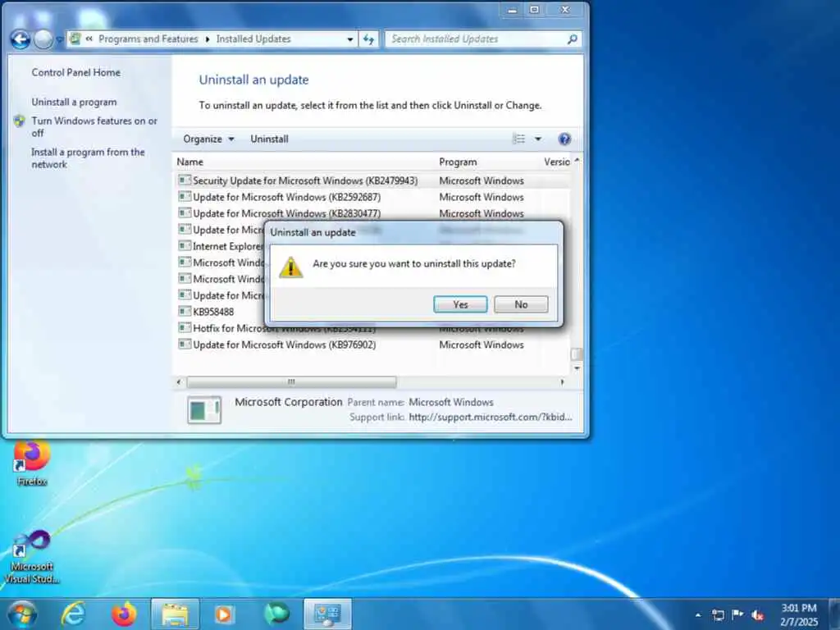Select Update for Microsoft Windows KB976902

pyautogui.click(x=372, y=345)
